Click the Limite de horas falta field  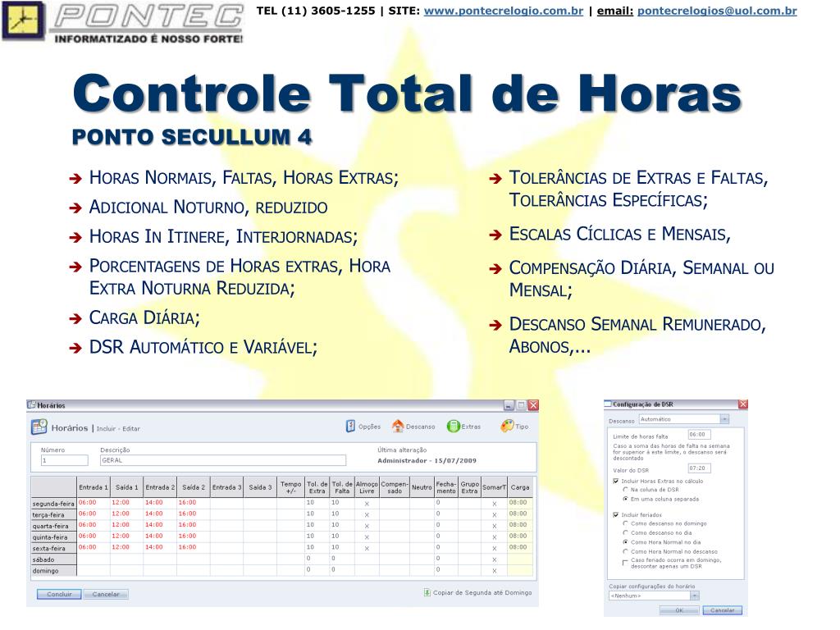point(700,435)
